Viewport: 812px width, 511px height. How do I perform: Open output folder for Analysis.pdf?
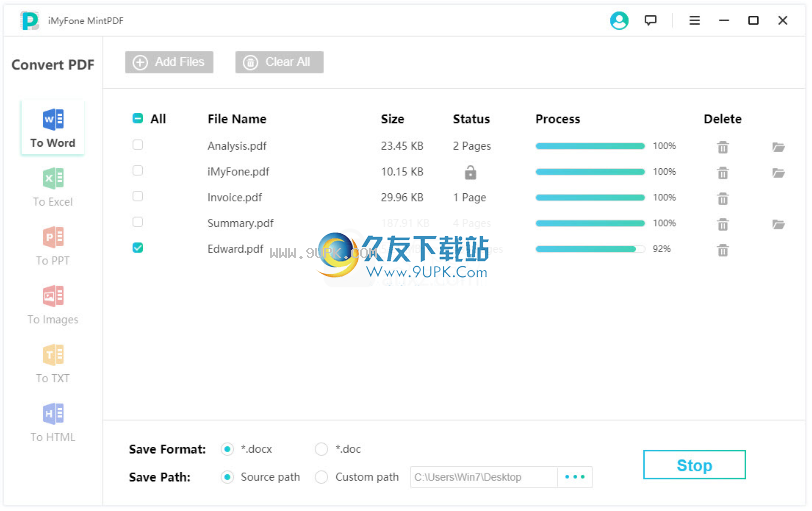coord(779,147)
